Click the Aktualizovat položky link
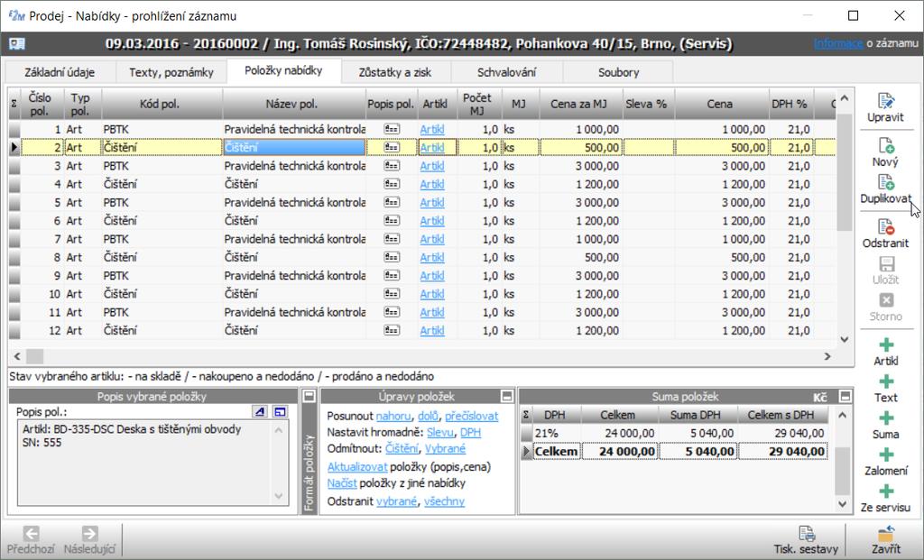The image size is (924, 560). pyautogui.click(x=357, y=467)
